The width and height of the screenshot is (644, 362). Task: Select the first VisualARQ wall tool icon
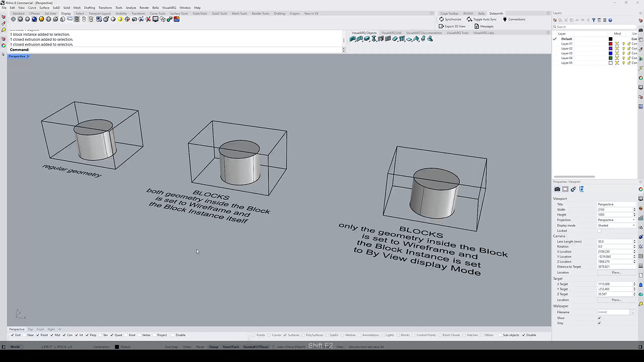pos(352,38)
